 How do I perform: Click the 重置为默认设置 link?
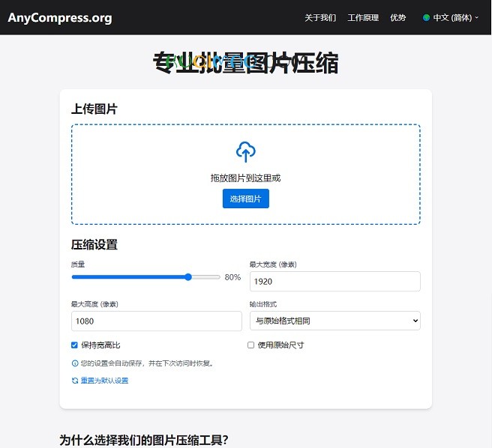point(104,381)
